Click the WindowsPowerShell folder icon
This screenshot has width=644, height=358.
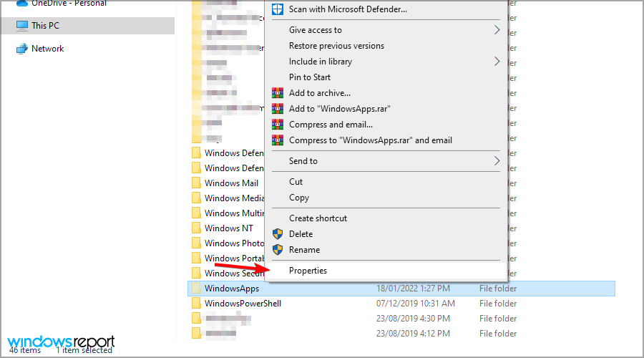coord(196,304)
